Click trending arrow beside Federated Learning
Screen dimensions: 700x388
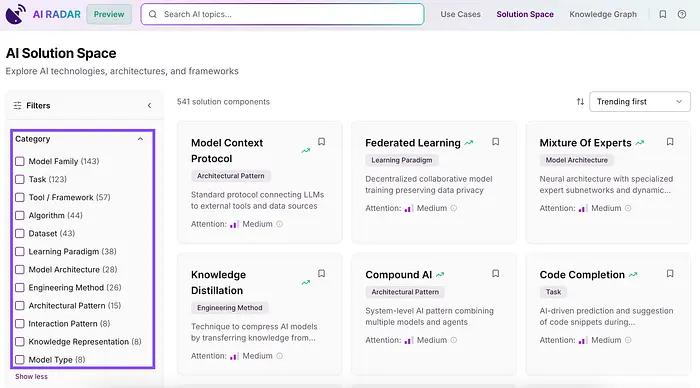pyautogui.click(x=469, y=143)
